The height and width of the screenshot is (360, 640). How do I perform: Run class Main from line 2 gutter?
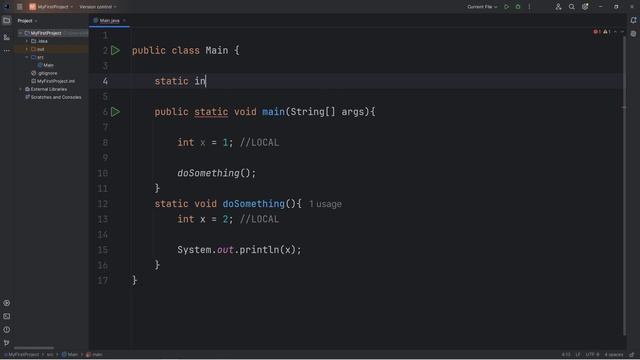(x=116, y=50)
